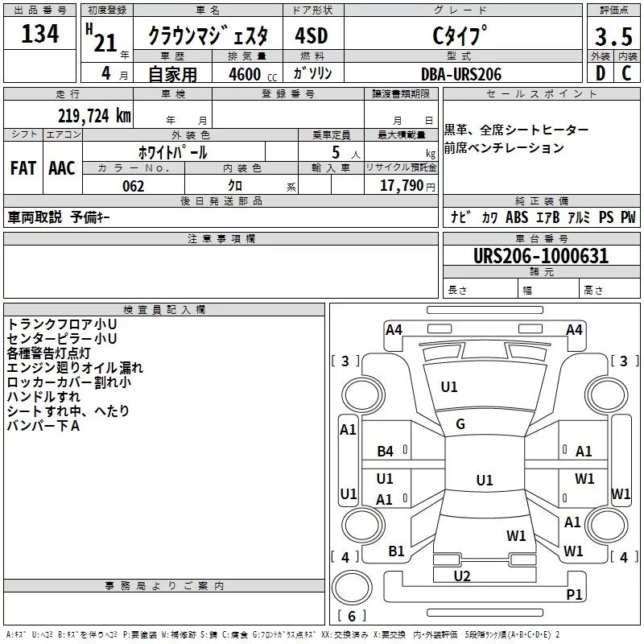Click interior grade letter C
Screen dimensions: 644x644
coord(626,73)
